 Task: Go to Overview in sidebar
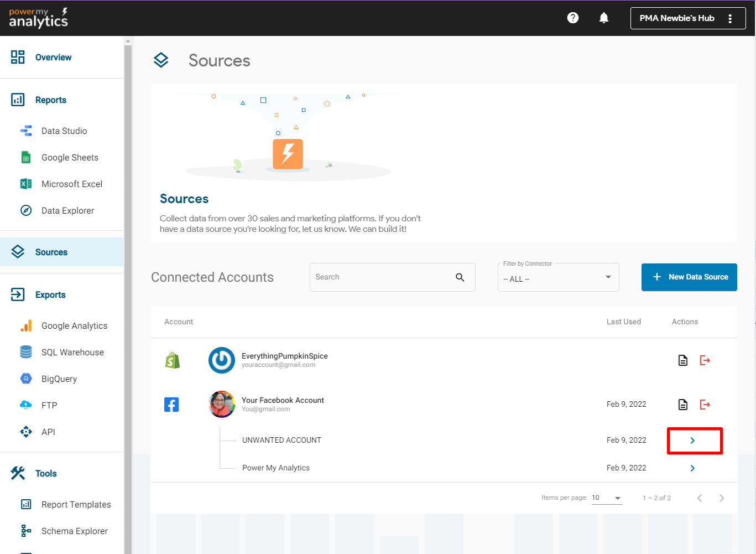[x=54, y=57]
